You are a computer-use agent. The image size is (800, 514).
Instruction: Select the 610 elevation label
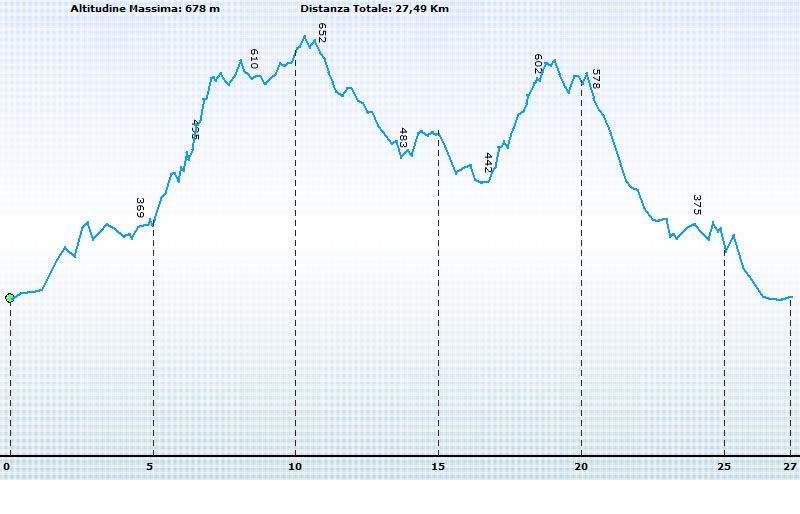tap(254, 59)
